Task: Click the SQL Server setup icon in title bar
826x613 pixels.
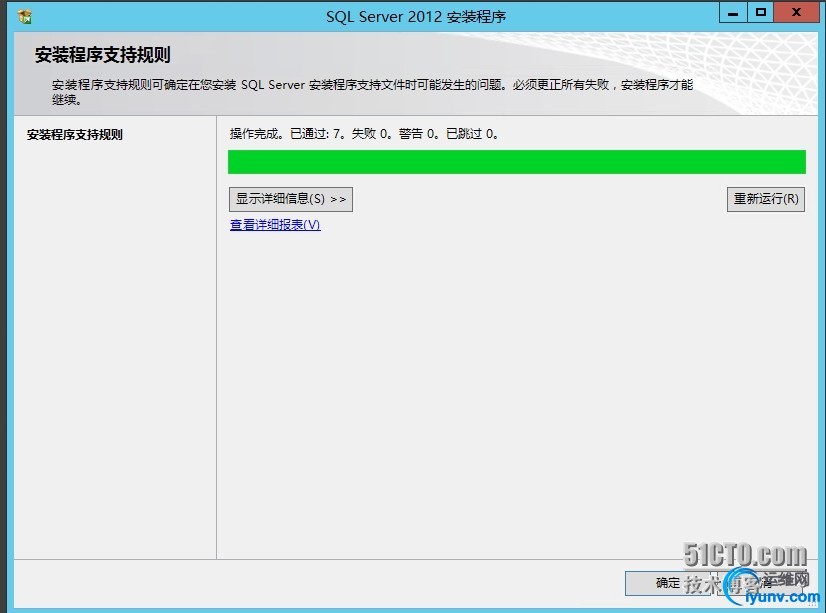Action: [x=24, y=16]
